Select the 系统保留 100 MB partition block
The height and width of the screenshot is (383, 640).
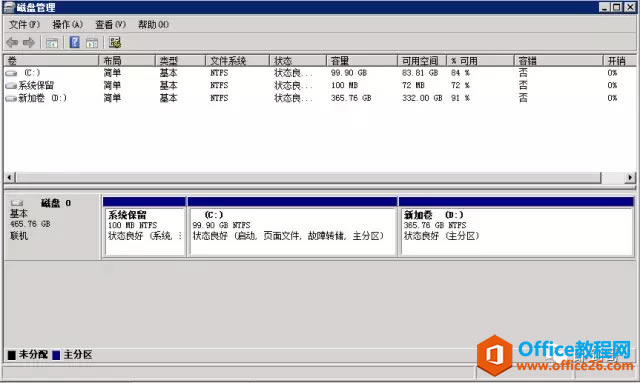[x=144, y=227]
